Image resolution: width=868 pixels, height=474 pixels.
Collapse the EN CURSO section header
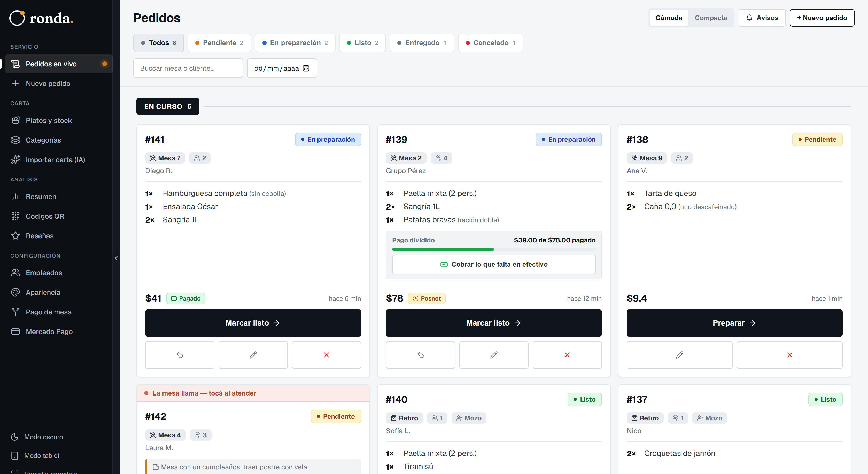(168, 106)
